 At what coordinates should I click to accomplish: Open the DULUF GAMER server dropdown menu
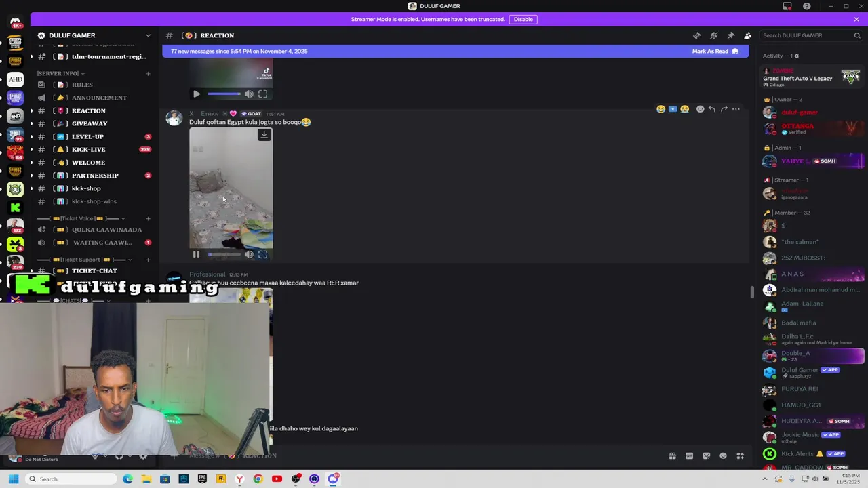click(x=148, y=35)
